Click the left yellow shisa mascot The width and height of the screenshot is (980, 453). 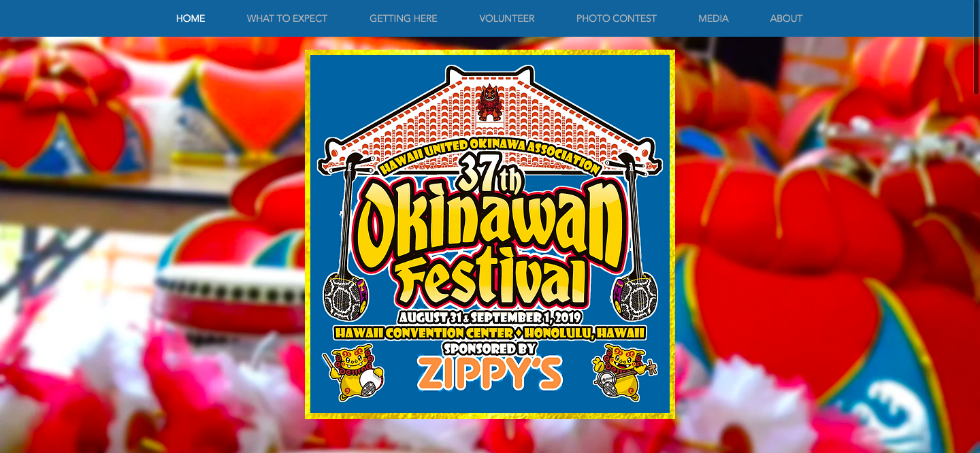(x=353, y=372)
